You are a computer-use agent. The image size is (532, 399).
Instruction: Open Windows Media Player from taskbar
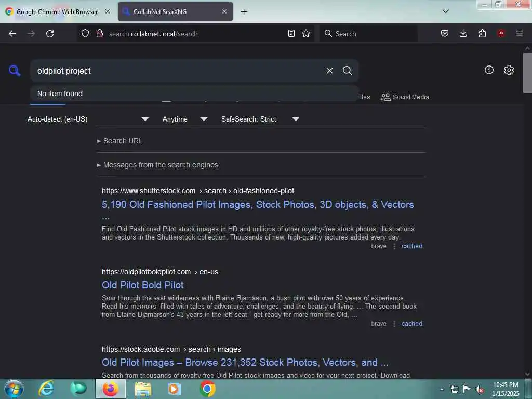click(175, 389)
